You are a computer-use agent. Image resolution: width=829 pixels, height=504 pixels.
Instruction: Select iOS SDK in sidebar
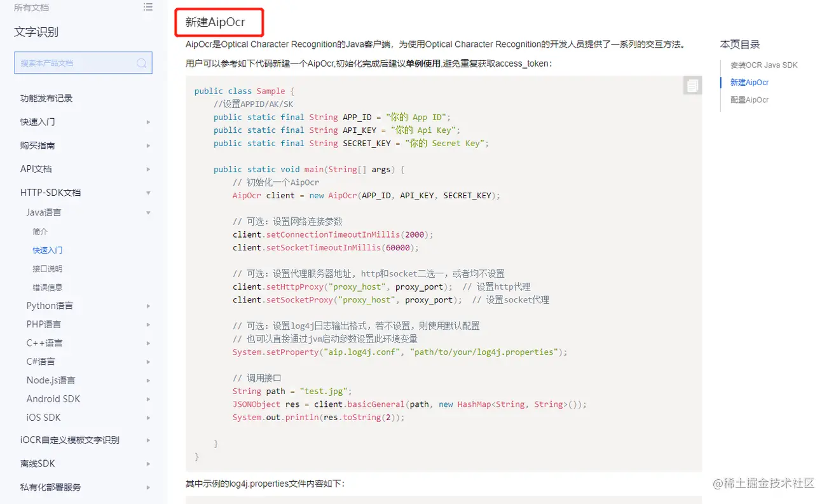[x=44, y=418]
